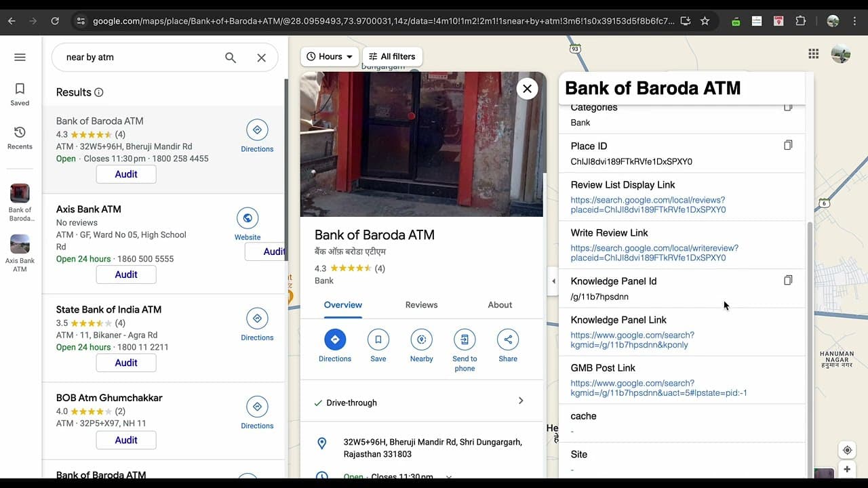Select the Reviews tab
Image resolution: width=868 pixels, height=488 pixels.
pos(422,305)
